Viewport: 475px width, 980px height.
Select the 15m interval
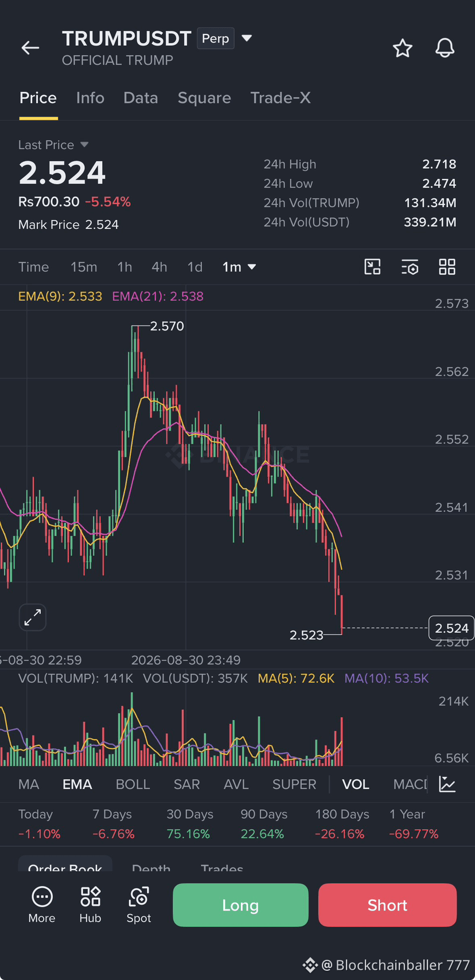(84, 267)
